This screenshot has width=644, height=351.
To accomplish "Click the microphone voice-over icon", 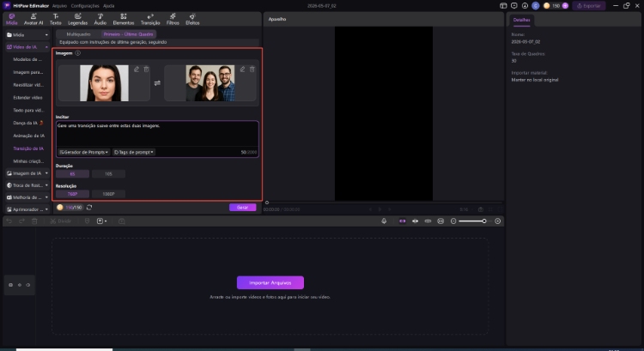I will point(384,221).
